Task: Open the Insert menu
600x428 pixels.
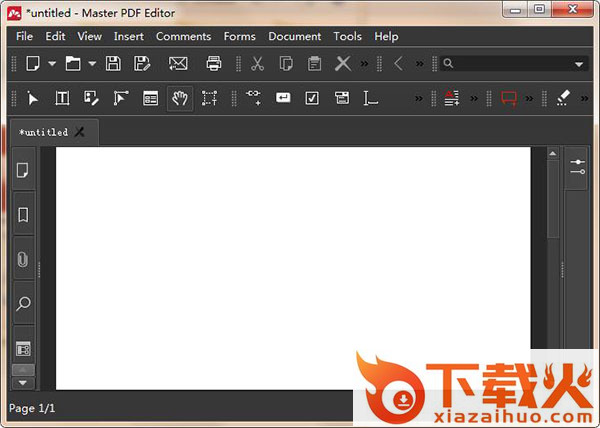Action: 129,36
